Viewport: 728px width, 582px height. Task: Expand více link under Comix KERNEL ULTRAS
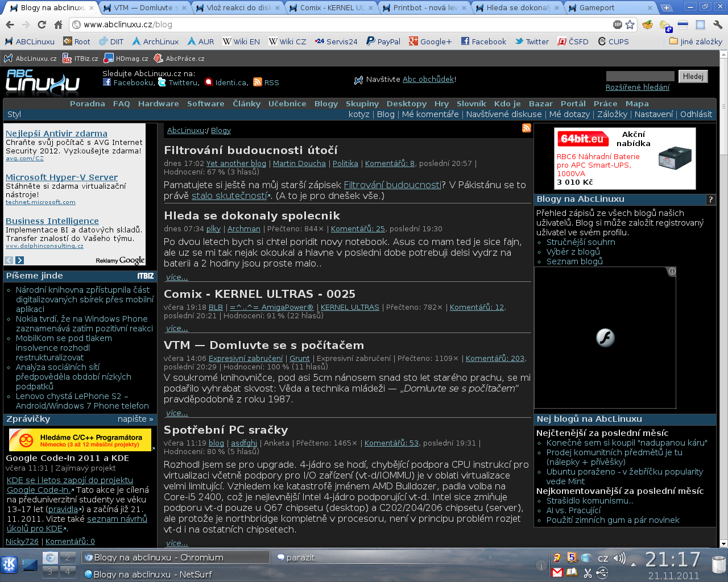[x=177, y=329]
